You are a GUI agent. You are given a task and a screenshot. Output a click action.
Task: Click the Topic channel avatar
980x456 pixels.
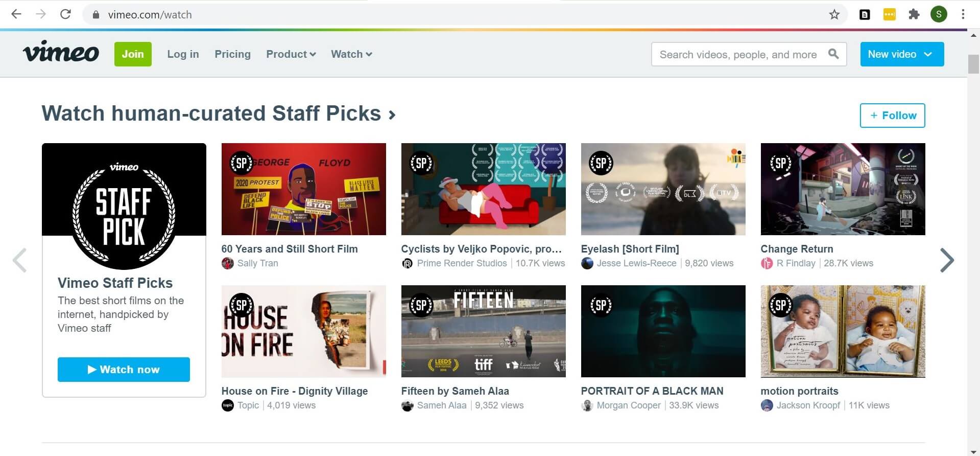click(228, 405)
